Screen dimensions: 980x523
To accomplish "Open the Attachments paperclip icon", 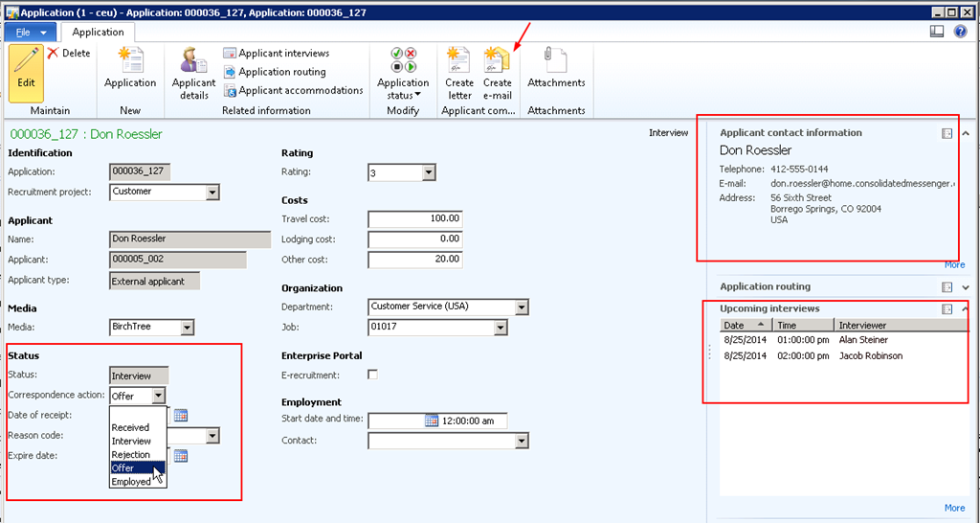I will click(x=556, y=61).
